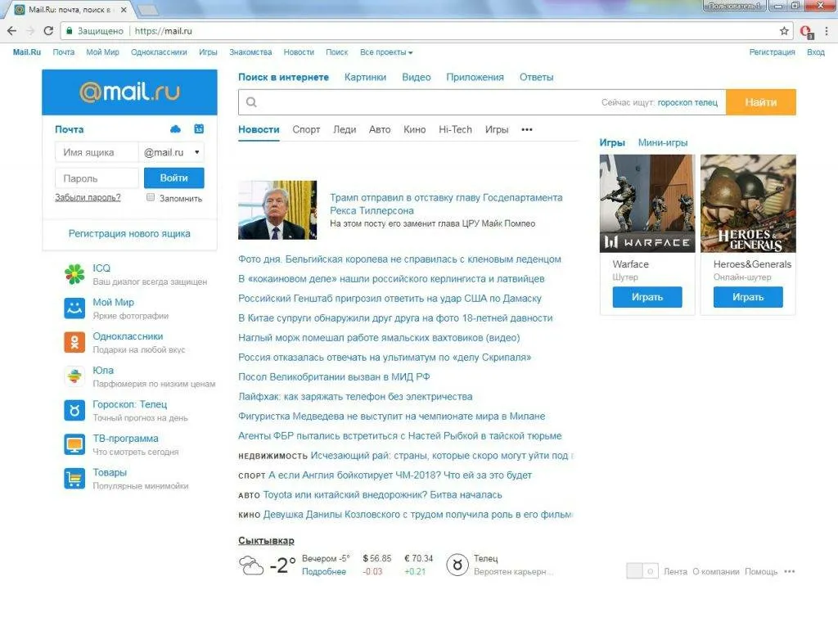Open the Chrome three-dot menu
This screenshot has width=838, height=644.
[827, 31]
